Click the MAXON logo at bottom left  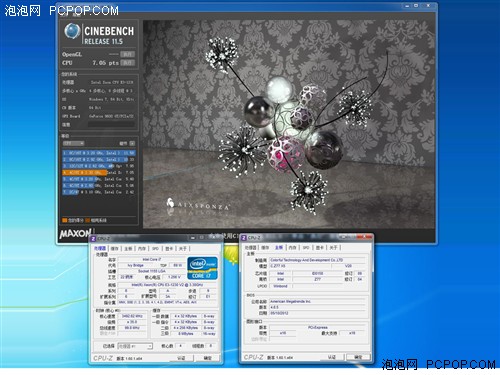(x=76, y=233)
